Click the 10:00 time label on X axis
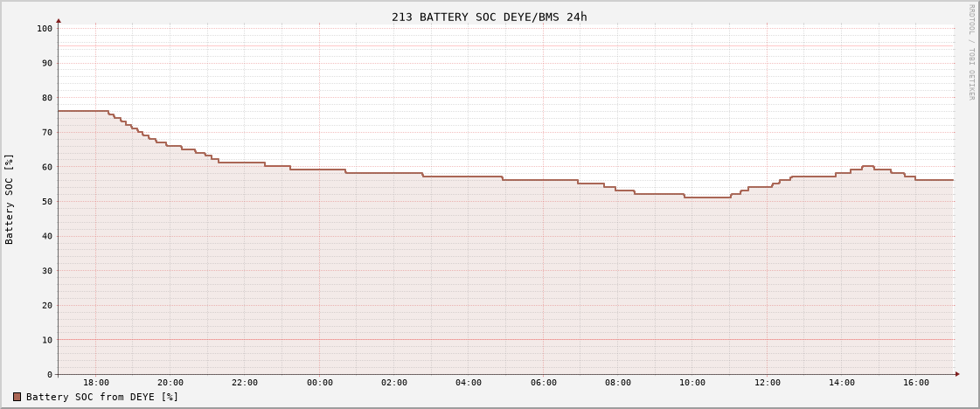This screenshot has height=409, width=980. 692,383
